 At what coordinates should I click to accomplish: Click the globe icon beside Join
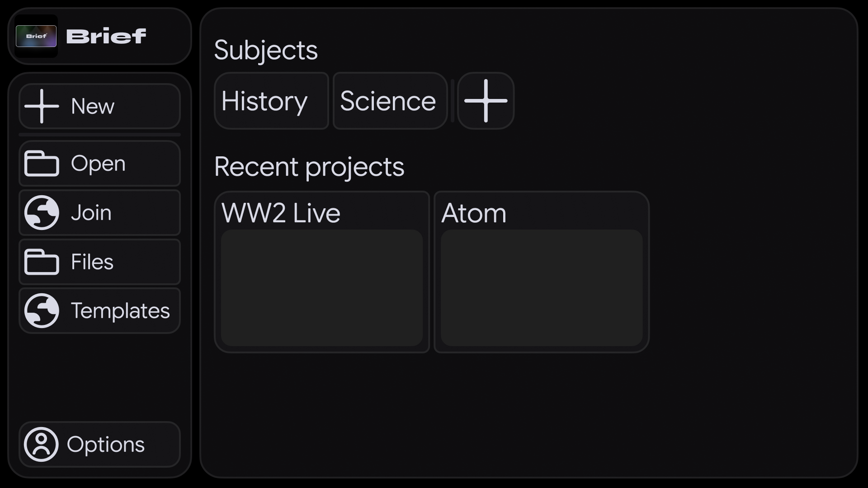(x=42, y=212)
